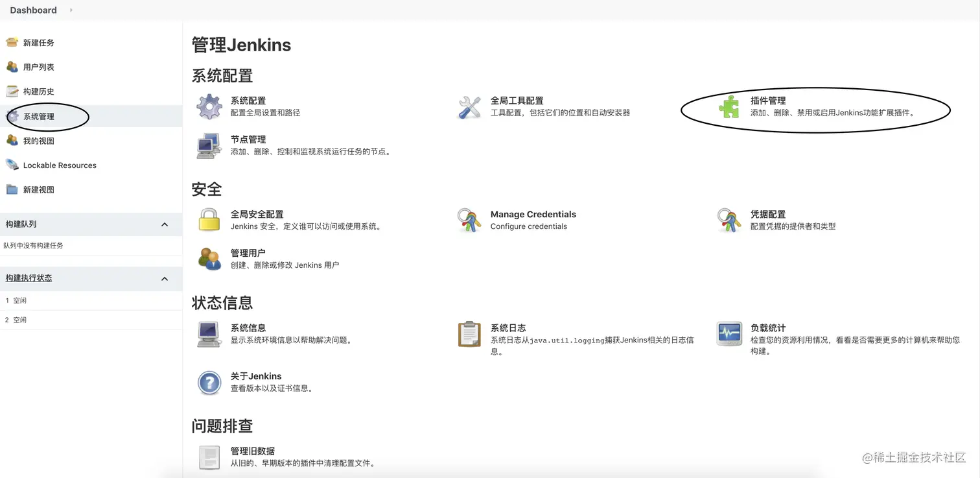The width and height of the screenshot is (980, 478).
Task: Click the 凭据配置 keys icon
Action: pyautogui.click(x=729, y=221)
